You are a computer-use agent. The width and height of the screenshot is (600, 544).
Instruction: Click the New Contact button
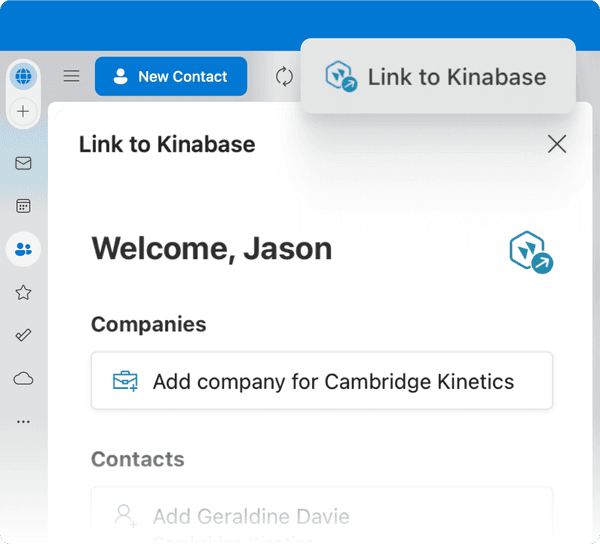click(171, 77)
